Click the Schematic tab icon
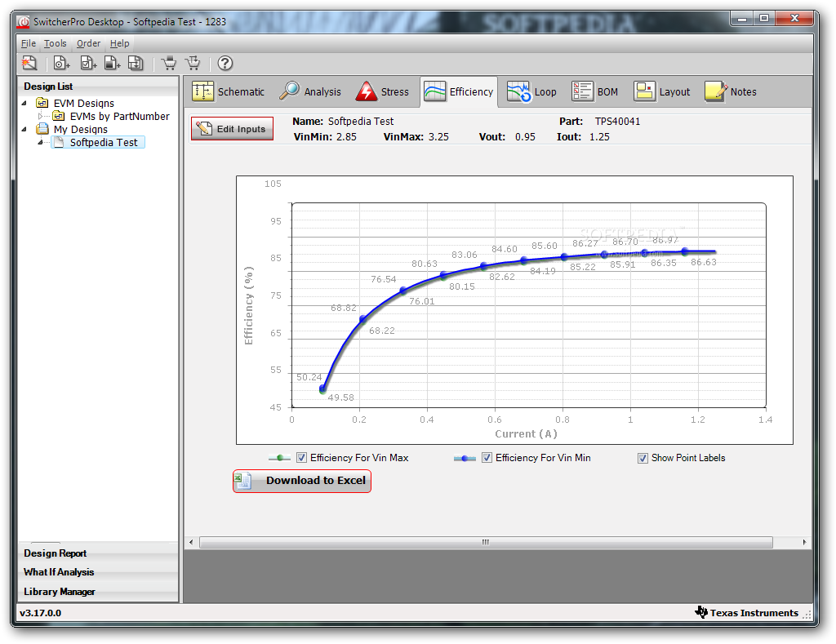The height and width of the screenshot is (644, 836). pyautogui.click(x=202, y=91)
